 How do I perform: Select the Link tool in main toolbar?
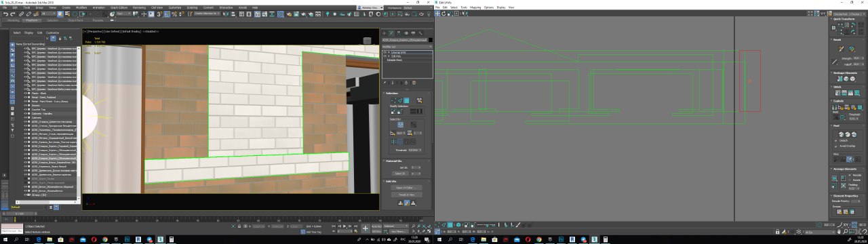tap(21, 14)
